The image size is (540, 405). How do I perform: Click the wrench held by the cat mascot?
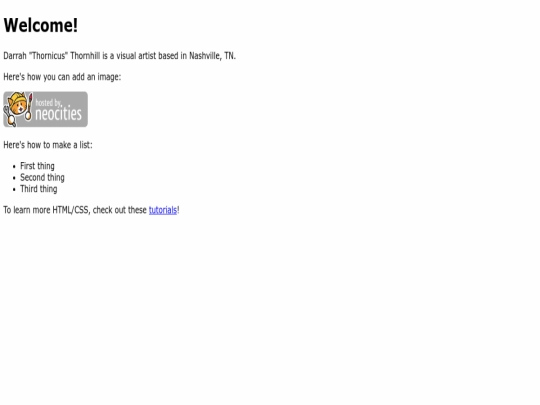(9, 116)
